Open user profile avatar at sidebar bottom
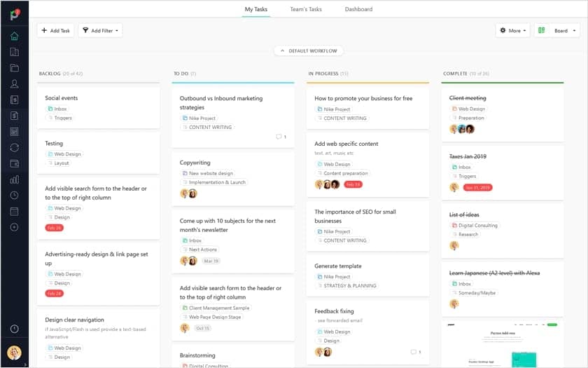This screenshot has width=588, height=368. coord(14,353)
